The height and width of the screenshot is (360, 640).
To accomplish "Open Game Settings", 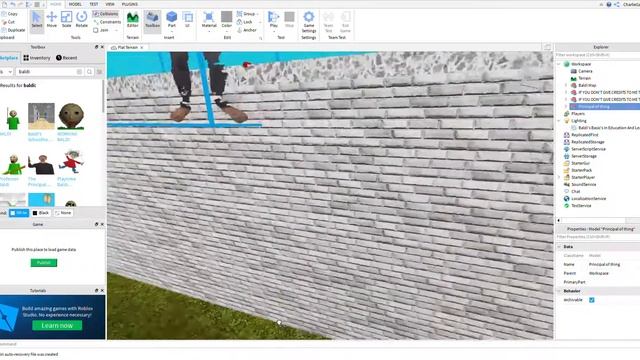I will (x=309, y=22).
